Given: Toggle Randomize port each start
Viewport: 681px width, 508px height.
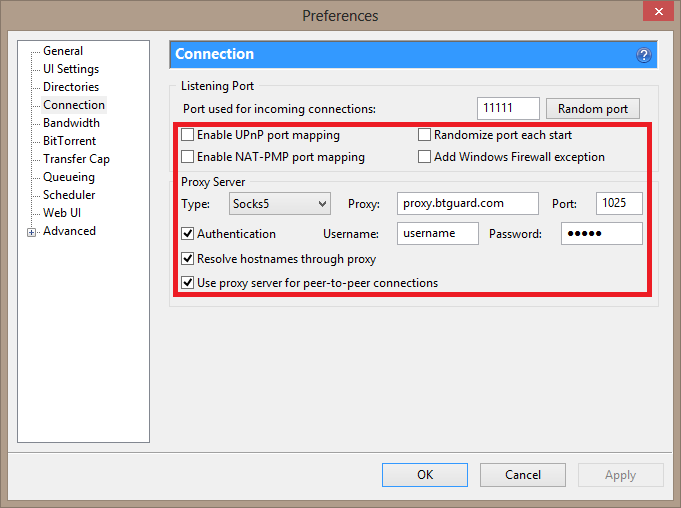Looking at the screenshot, I should click(x=425, y=135).
